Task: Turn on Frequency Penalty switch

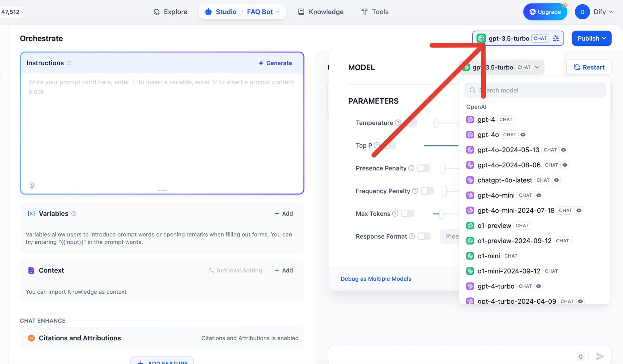Action: click(x=427, y=191)
